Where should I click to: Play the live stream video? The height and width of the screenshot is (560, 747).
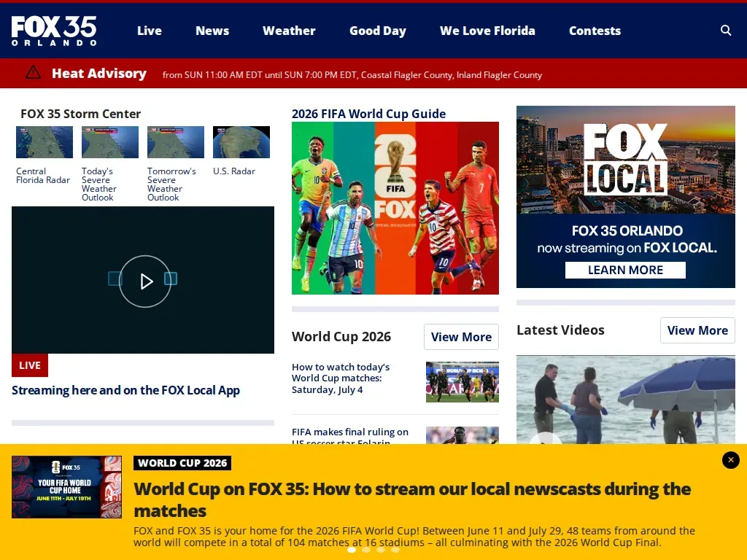(x=145, y=281)
